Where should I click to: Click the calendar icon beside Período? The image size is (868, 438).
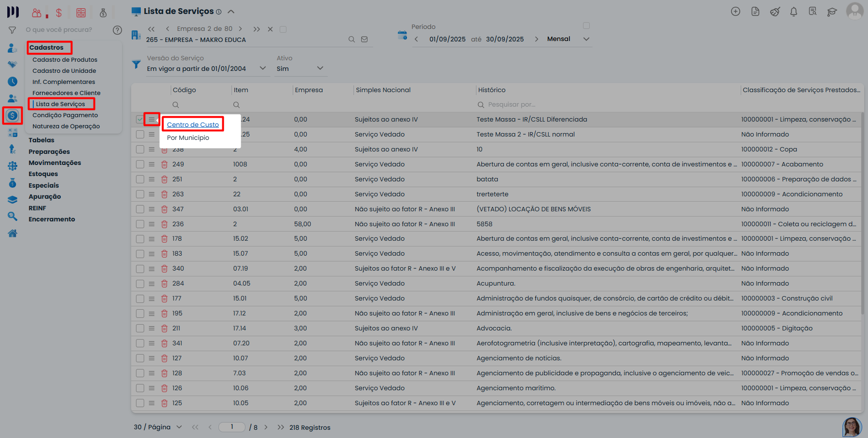point(402,35)
